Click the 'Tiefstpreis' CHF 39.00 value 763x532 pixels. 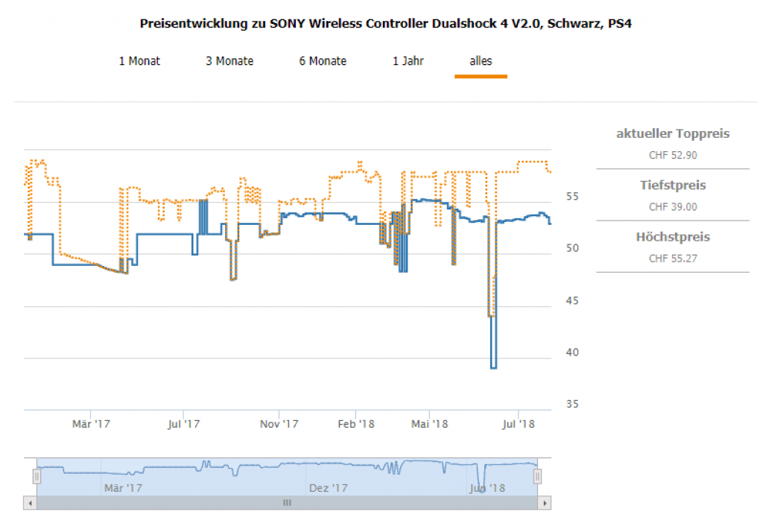tap(673, 206)
